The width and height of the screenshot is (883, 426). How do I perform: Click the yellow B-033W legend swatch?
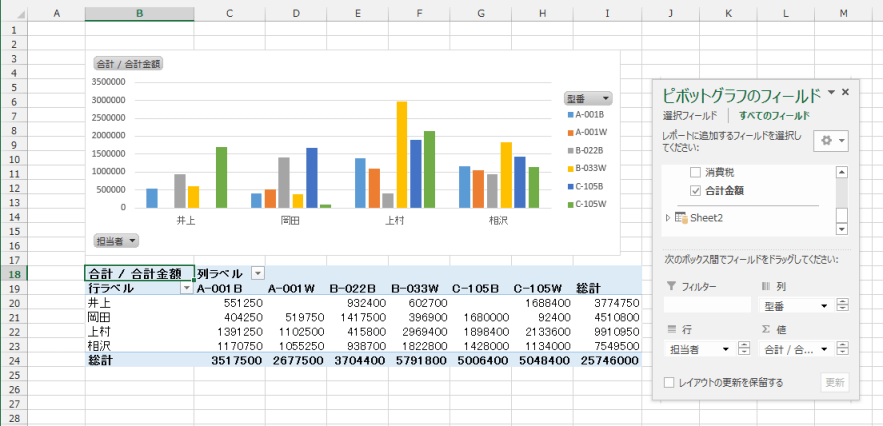[568, 167]
